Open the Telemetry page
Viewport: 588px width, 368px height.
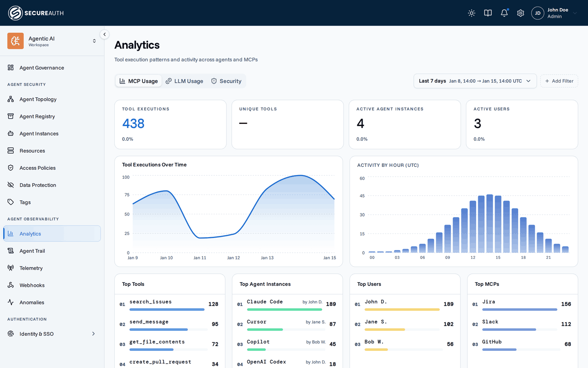tap(52, 268)
